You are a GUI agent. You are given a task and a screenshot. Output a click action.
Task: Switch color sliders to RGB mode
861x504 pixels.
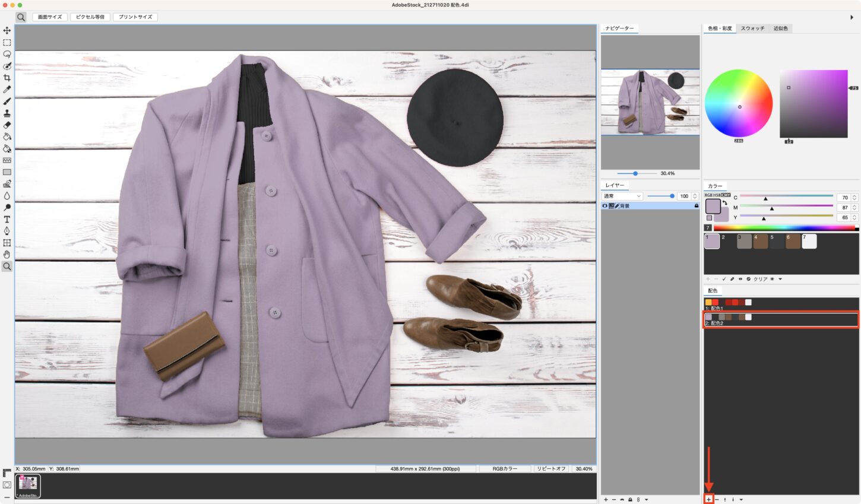[x=708, y=195]
